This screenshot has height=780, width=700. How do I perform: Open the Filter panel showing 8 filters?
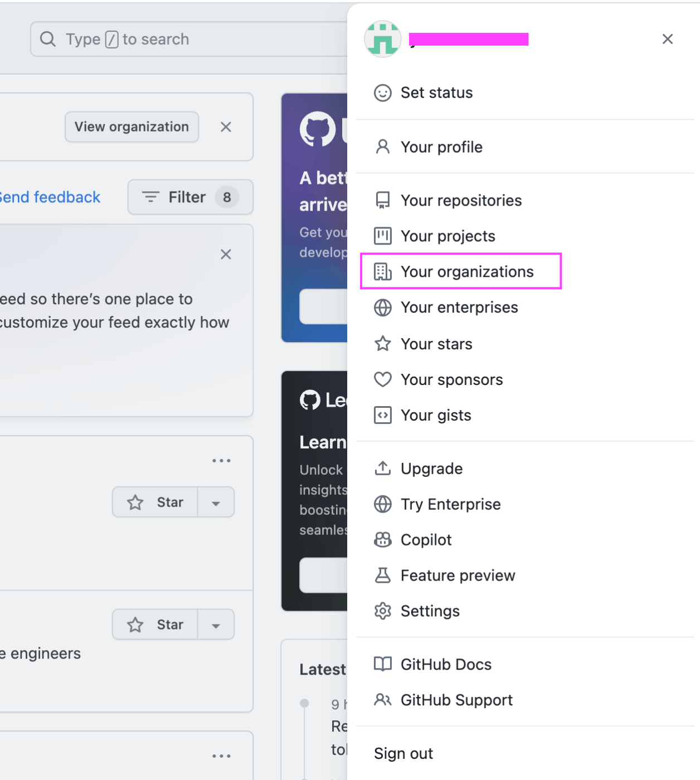click(189, 197)
